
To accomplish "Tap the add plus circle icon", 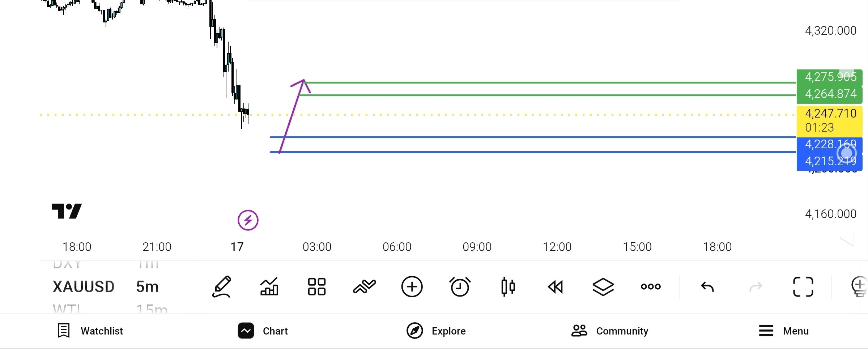I will (x=412, y=287).
